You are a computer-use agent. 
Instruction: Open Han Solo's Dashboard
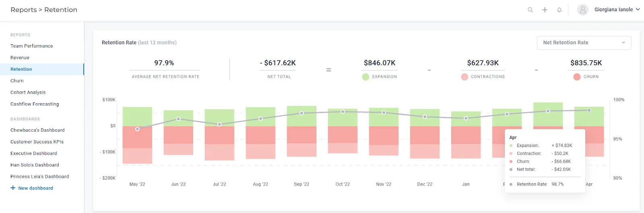(x=35, y=165)
